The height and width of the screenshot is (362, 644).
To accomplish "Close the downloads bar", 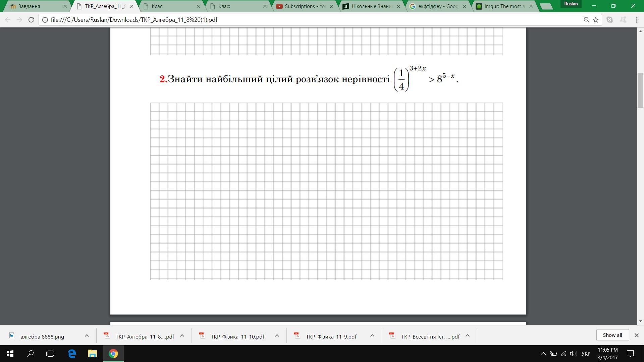I will 636,335.
